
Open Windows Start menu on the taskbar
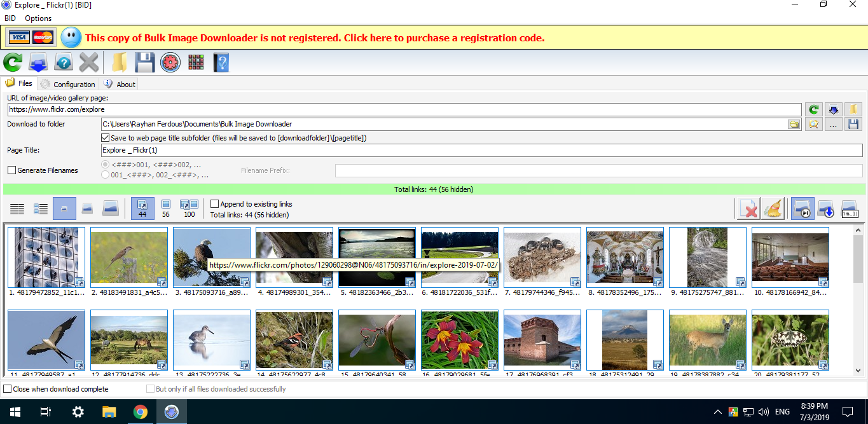[14, 412]
